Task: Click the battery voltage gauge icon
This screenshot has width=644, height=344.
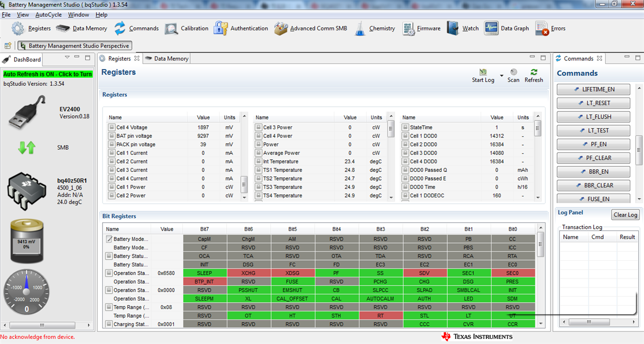Action: click(27, 242)
